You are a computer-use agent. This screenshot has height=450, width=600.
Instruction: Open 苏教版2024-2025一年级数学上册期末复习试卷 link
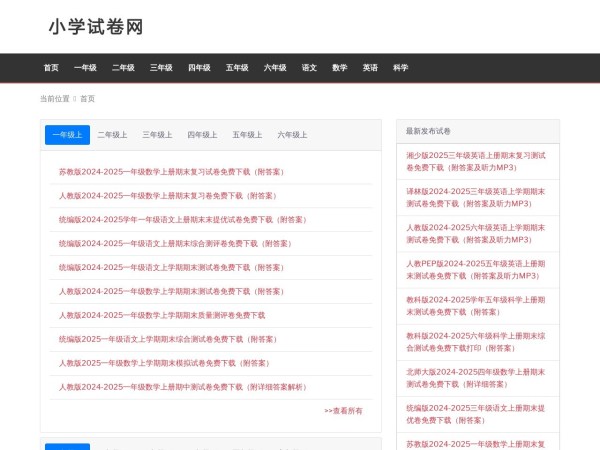point(170,172)
